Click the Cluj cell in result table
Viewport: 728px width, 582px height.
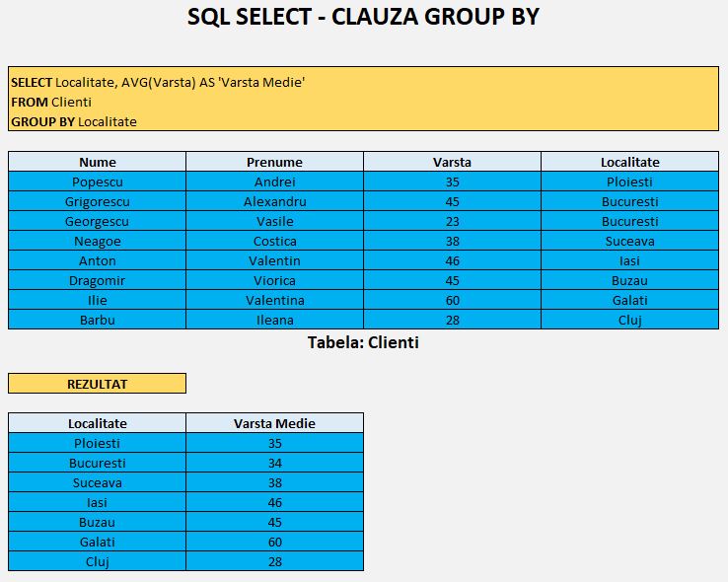coord(97,561)
